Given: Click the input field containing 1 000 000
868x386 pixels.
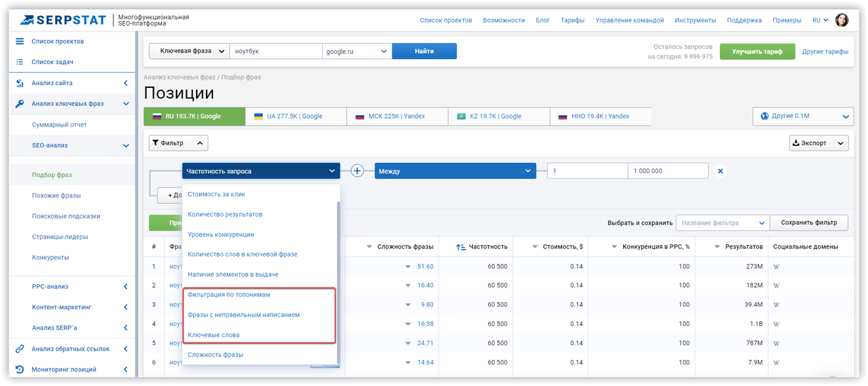Looking at the screenshot, I should (x=668, y=171).
